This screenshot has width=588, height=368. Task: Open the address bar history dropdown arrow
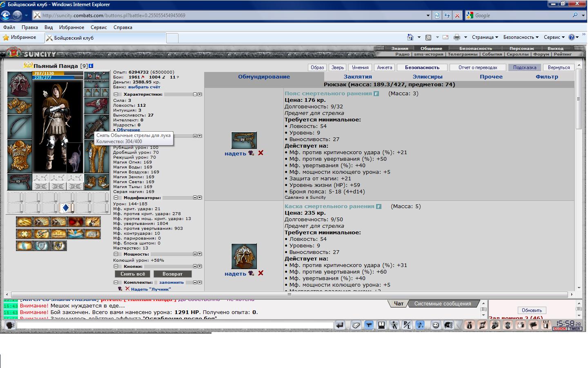[x=428, y=16]
